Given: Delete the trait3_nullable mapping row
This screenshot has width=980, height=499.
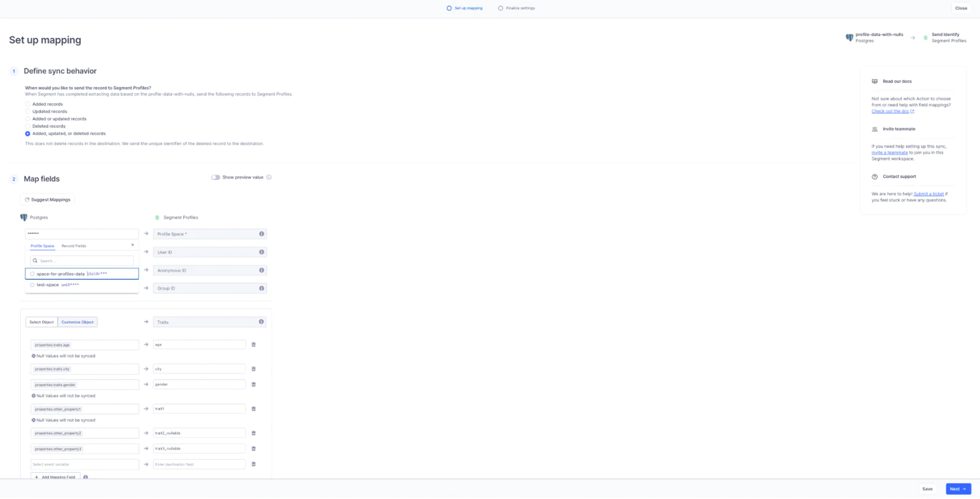Looking at the screenshot, I should click(x=254, y=449).
